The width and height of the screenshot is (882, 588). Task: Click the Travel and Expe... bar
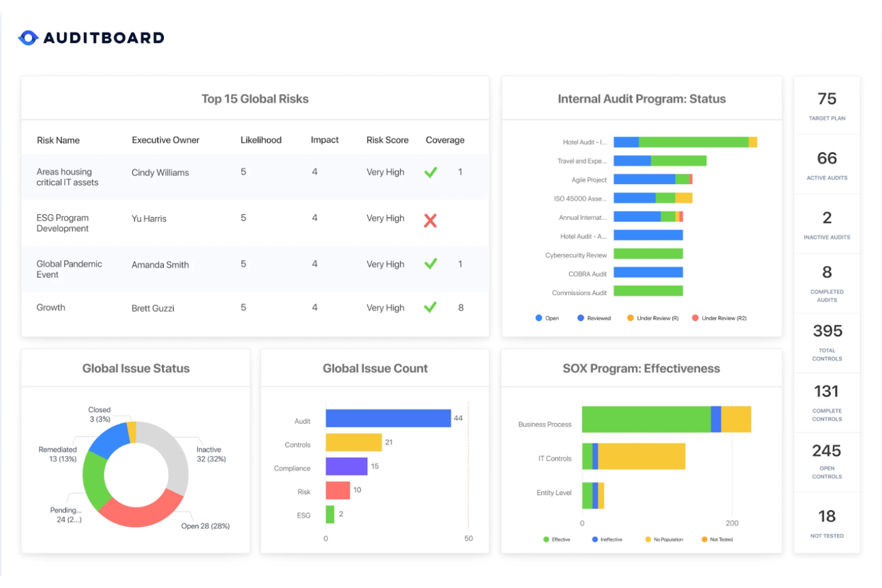660,161
